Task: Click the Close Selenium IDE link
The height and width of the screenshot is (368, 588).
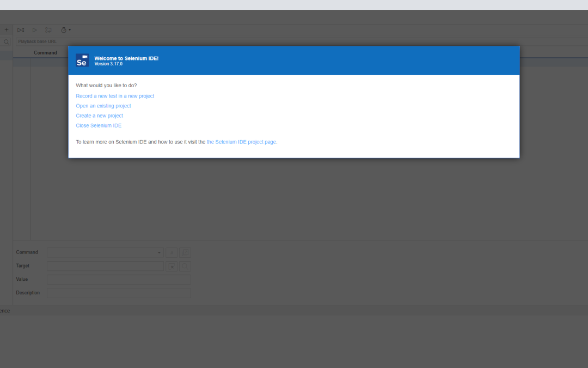Action: [x=99, y=125]
